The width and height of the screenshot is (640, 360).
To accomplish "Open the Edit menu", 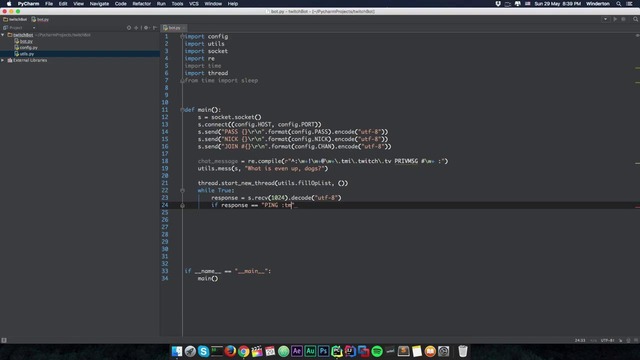I will click(63, 4).
